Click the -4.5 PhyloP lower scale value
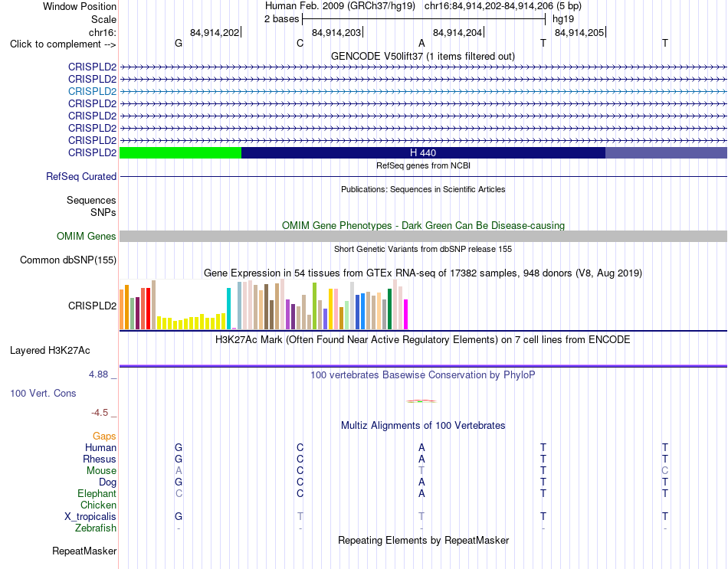Viewport: 728px width, 569px height. pyautogui.click(x=100, y=413)
